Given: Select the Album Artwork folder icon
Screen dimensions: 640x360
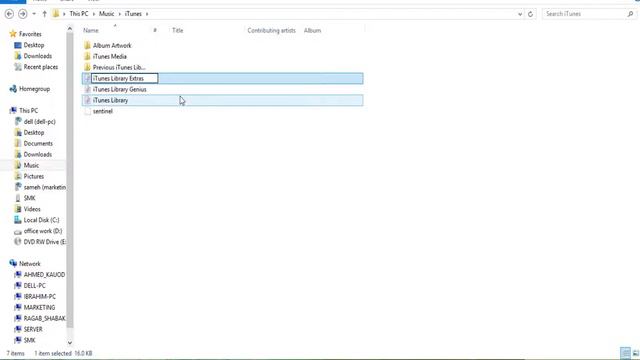Looking at the screenshot, I should 87,45.
